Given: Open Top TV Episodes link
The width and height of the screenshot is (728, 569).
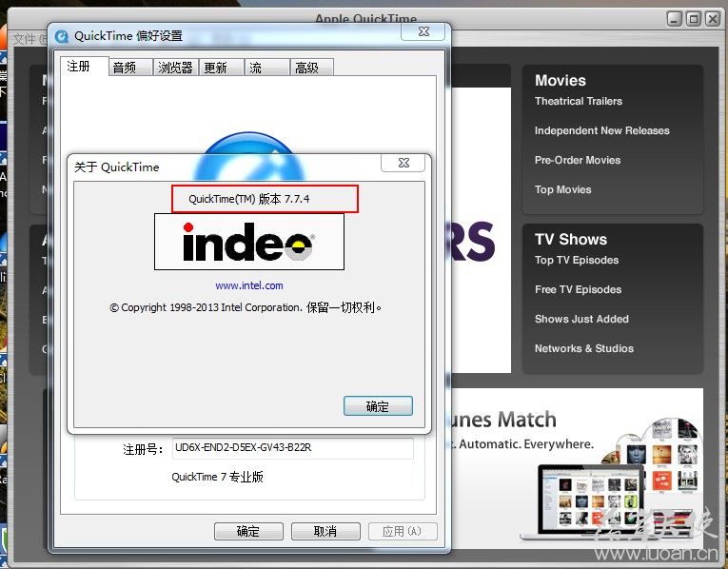Looking at the screenshot, I should pyautogui.click(x=576, y=260).
